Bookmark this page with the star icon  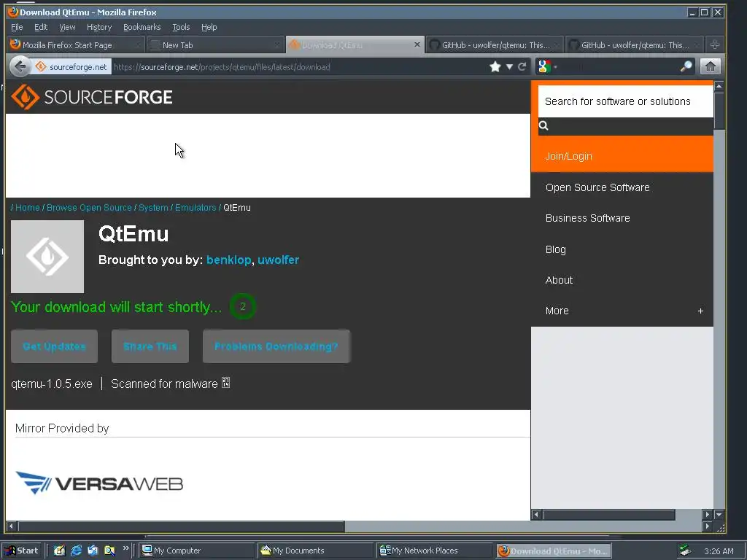(495, 66)
